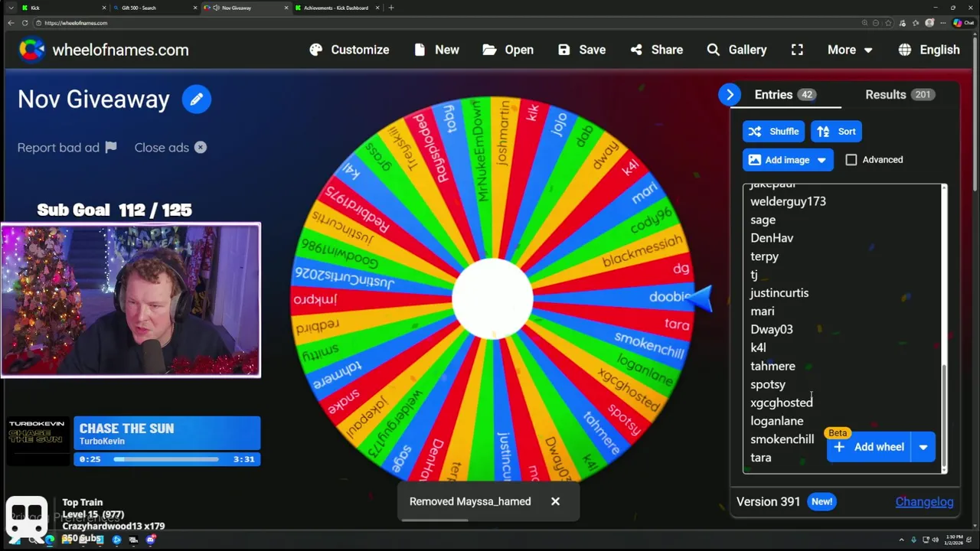Switch to the Entries tab
Viewport: 980px width, 551px height.
tap(784, 95)
